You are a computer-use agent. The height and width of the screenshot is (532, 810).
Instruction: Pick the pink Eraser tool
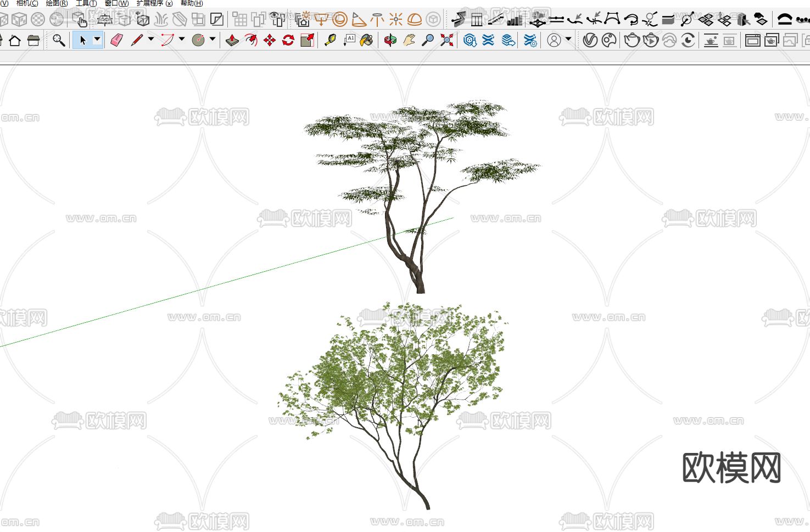(x=116, y=40)
